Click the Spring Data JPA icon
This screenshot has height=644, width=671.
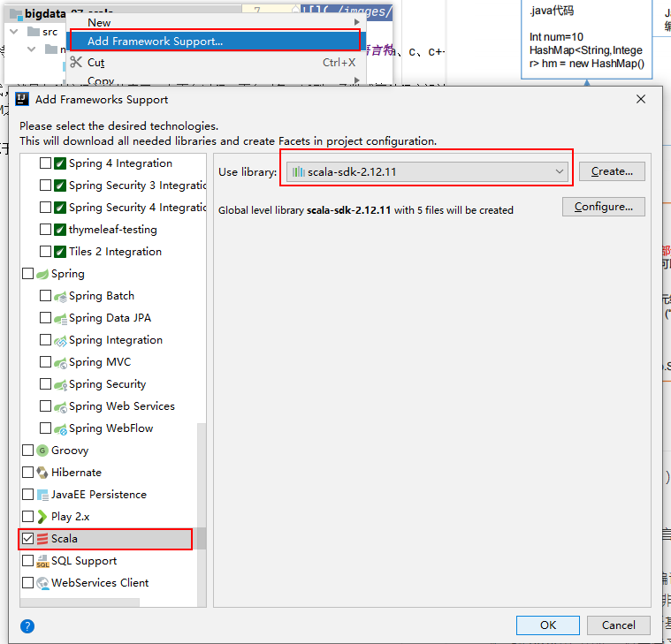click(60, 318)
